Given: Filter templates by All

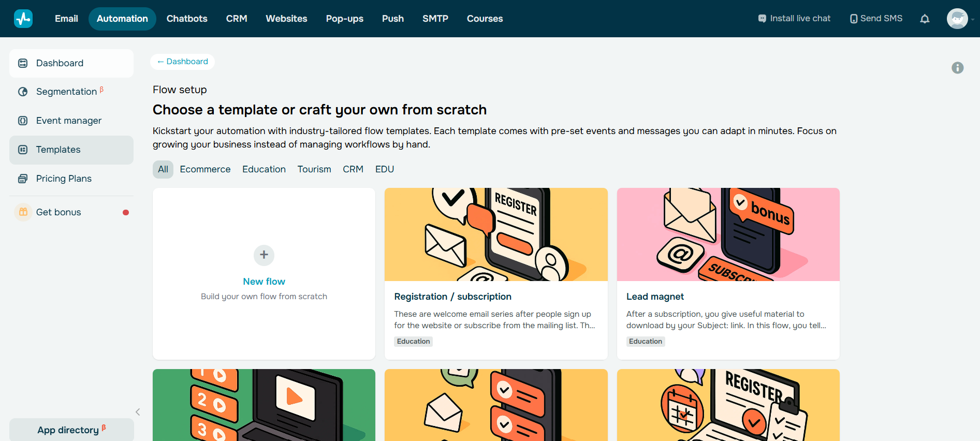Looking at the screenshot, I should point(163,169).
